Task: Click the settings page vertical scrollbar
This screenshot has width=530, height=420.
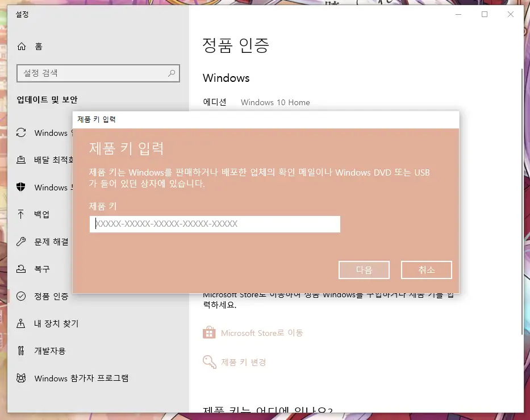Action: pos(522,202)
